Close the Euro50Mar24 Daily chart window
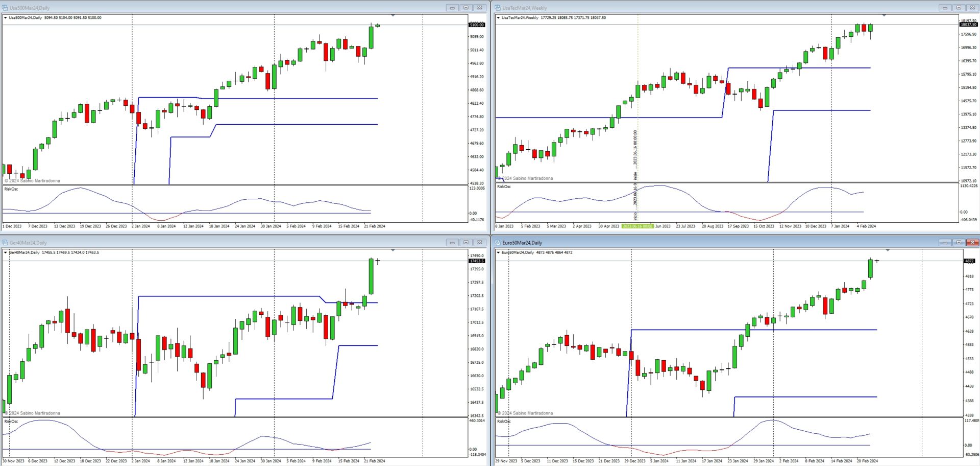This screenshot has height=466, width=980. (x=972, y=243)
